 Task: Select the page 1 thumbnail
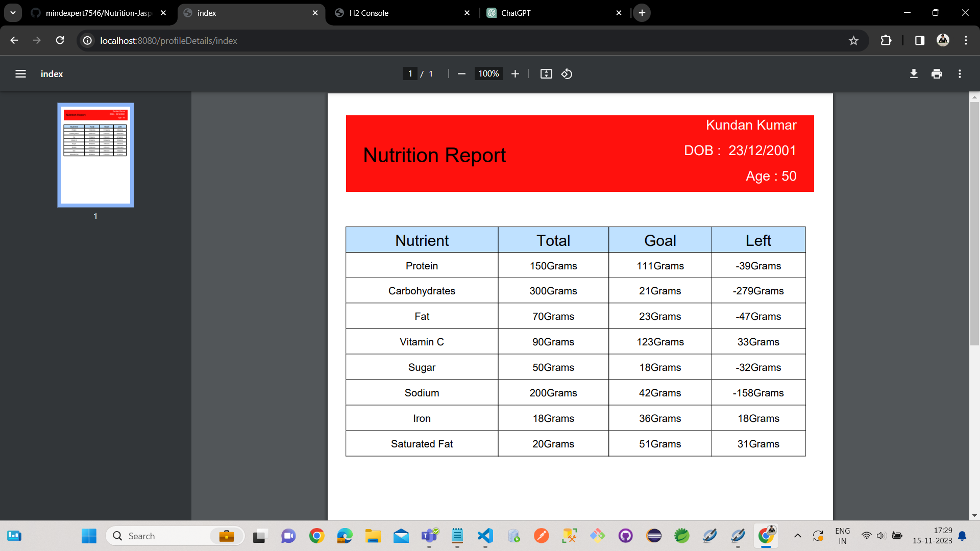pyautogui.click(x=95, y=155)
